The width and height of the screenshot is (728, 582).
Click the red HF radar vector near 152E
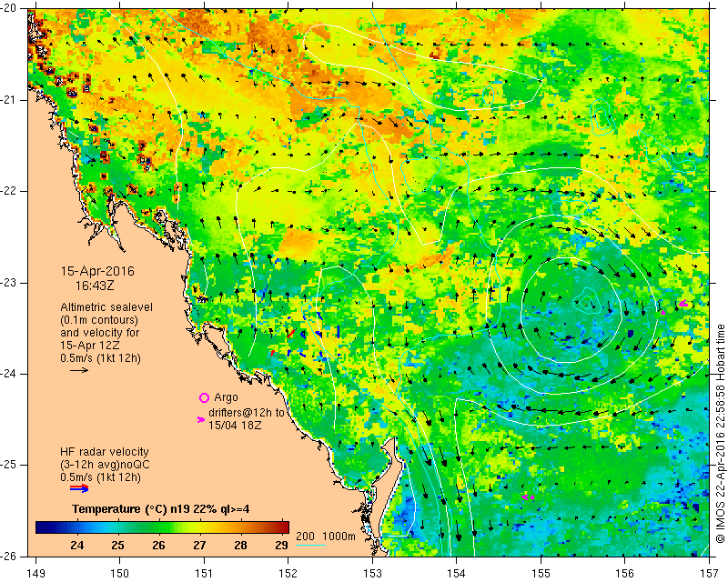291,333
